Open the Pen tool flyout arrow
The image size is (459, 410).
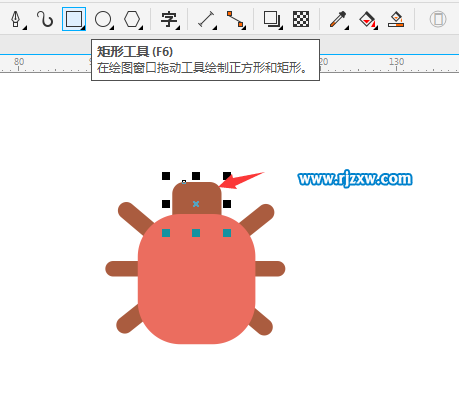pyautogui.click(x=25, y=29)
